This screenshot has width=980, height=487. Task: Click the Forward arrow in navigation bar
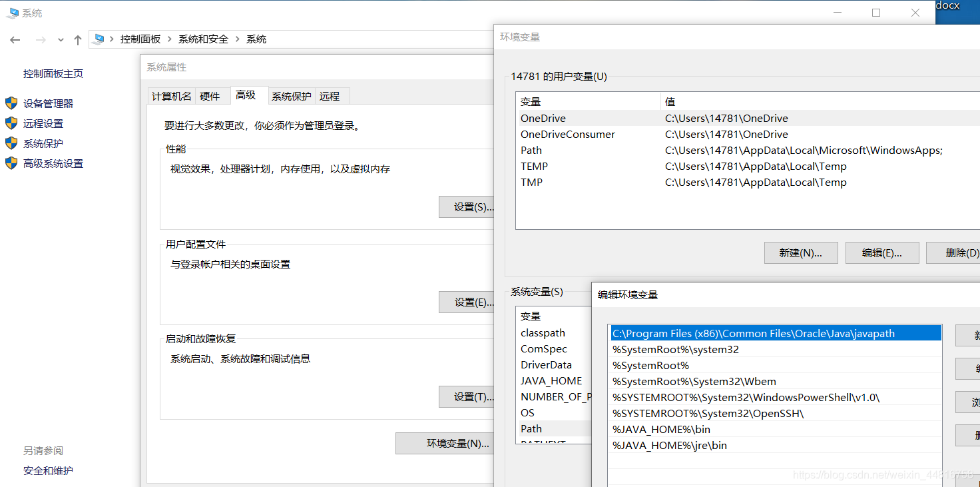point(41,40)
